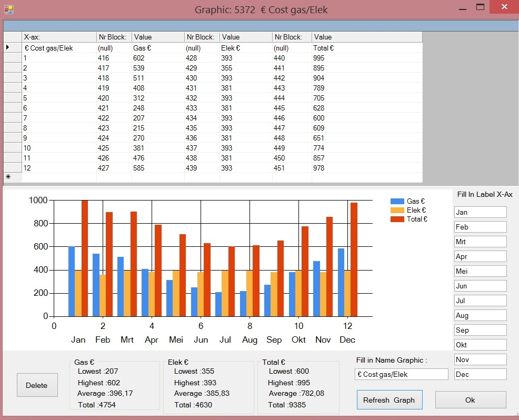This screenshot has width=519, height=420.
Task: Focus the Mei label input field
Action: coord(480,271)
